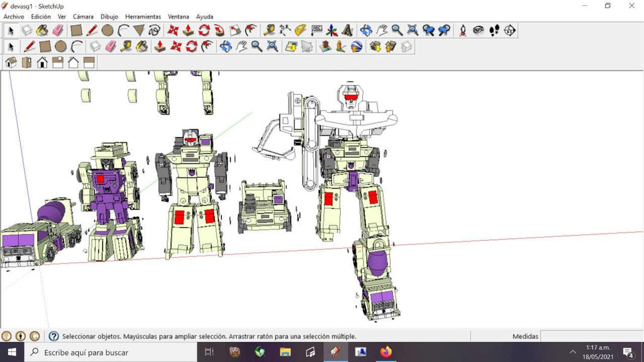Viewport: 644px width, 362px height.
Task: Open the Ver menu
Action: [x=62, y=17]
